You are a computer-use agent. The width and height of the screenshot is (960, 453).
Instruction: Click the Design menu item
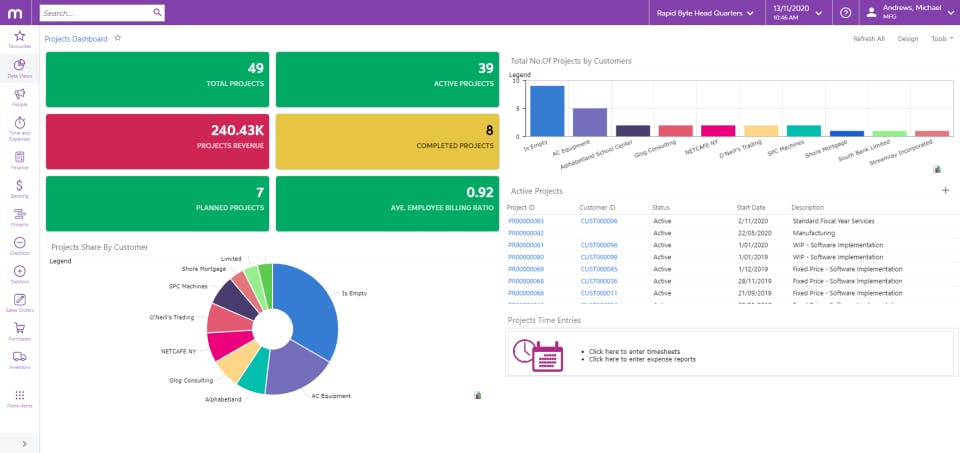[907, 39]
